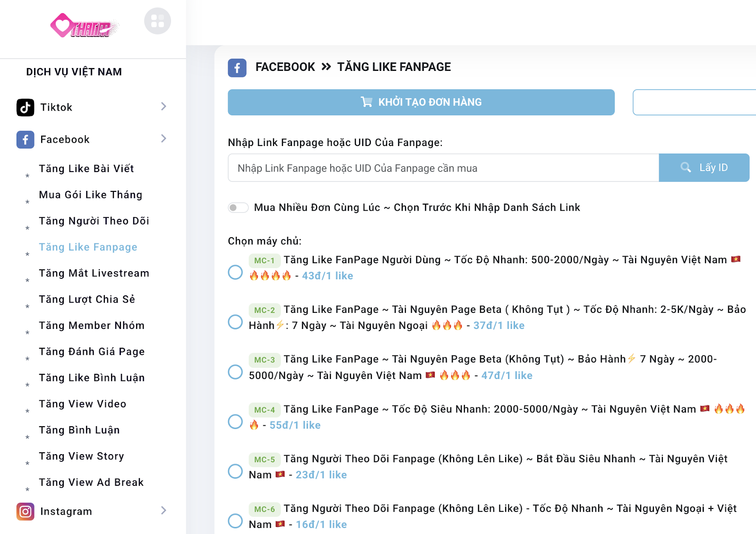Open Tăng Đánh Giá Page menu item
Screen dimensions: 756x534
pos(92,352)
